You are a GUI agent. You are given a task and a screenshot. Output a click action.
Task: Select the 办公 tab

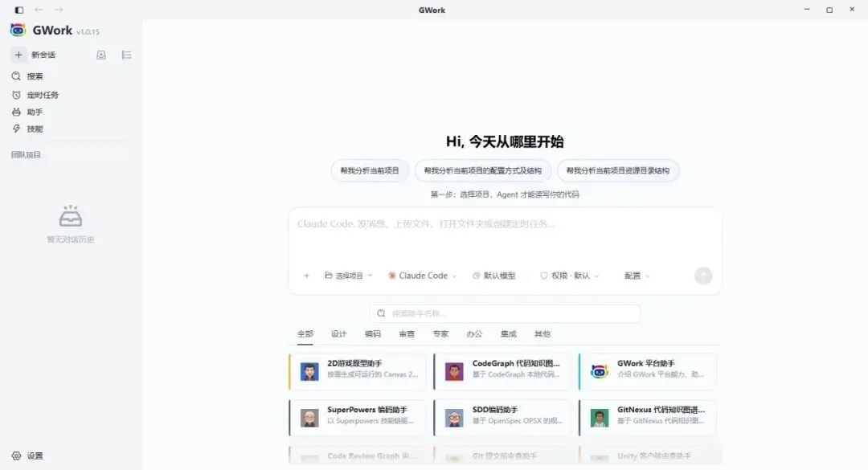click(474, 333)
